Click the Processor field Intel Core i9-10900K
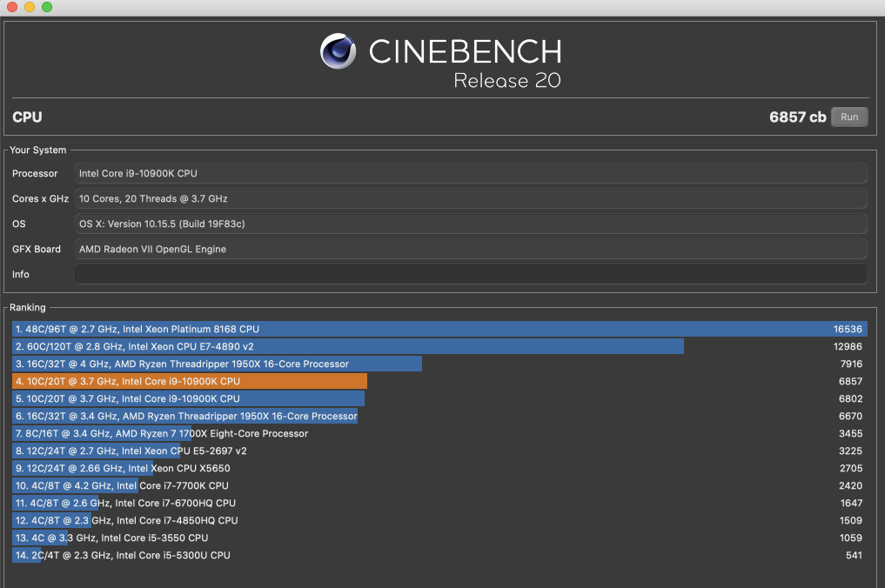This screenshot has width=885, height=588. (471, 173)
